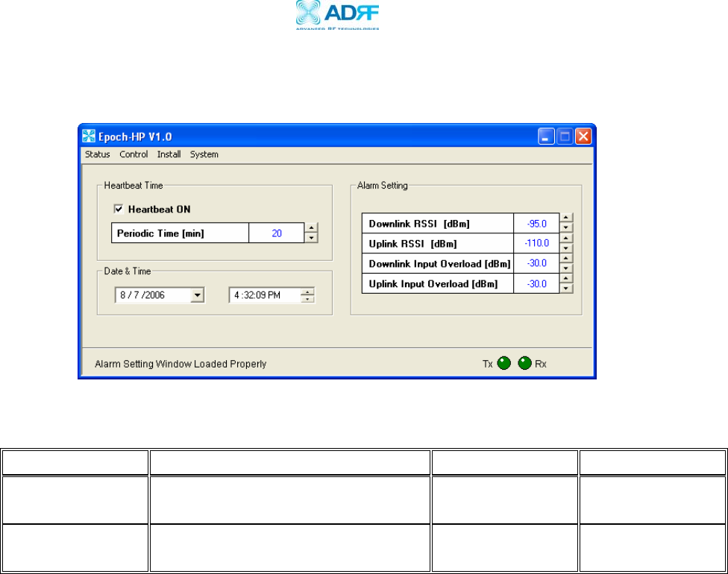Open the Status menu

98,154
